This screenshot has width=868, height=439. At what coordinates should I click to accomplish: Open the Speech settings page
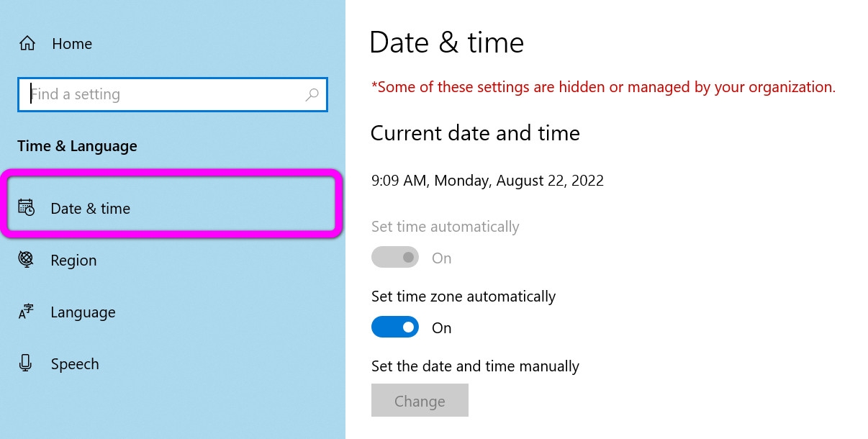pos(74,363)
